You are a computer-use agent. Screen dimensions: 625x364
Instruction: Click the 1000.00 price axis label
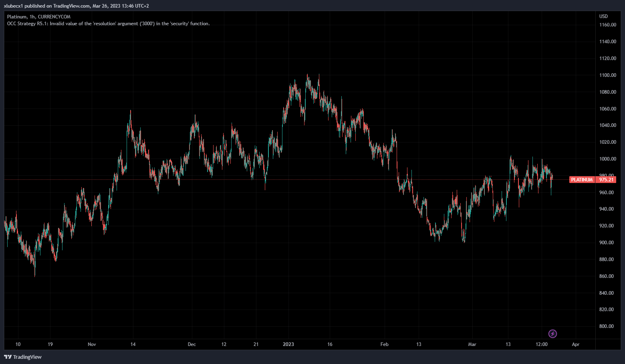(x=607, y=159)
